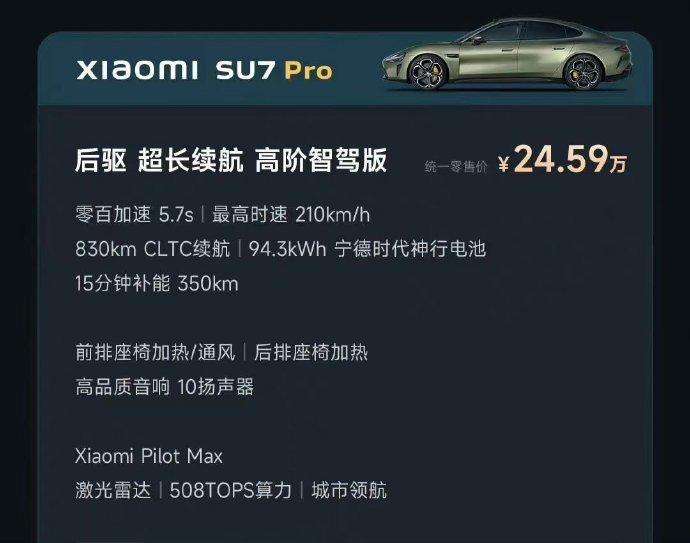Click the gold Pro badge text
690x543 pixels.
tap(308, 71)
